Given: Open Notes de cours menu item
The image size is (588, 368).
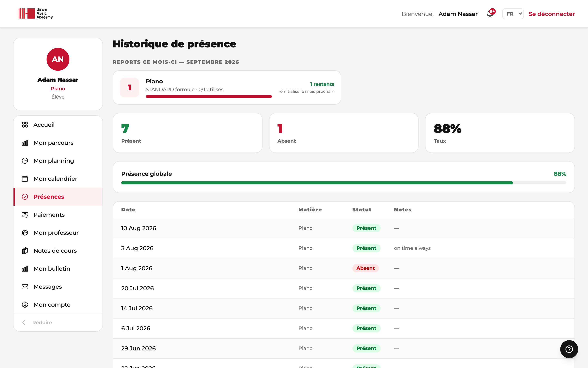Looking at the screenshot, I should pyautogui.click(x=58, y=251).
